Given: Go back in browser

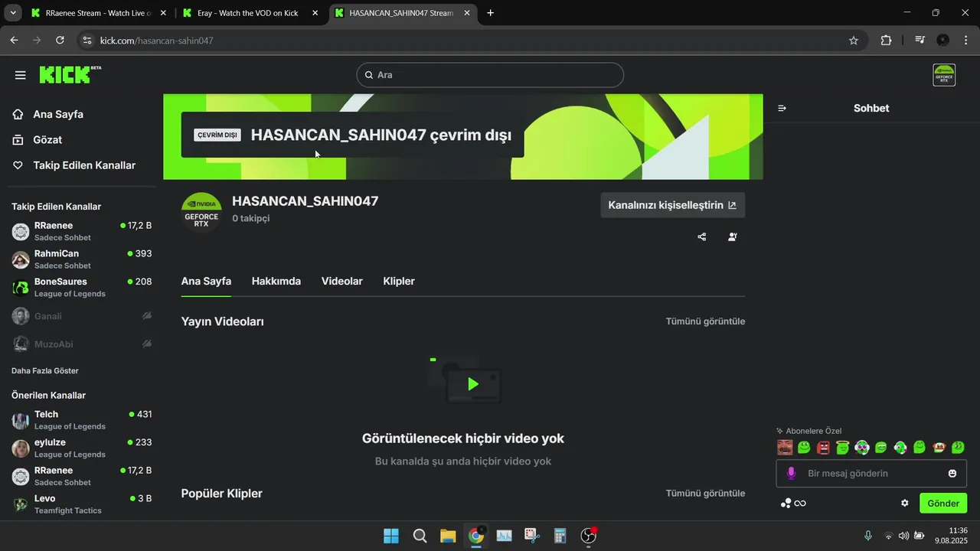Looking at the screenshot, I should point(14,41).
